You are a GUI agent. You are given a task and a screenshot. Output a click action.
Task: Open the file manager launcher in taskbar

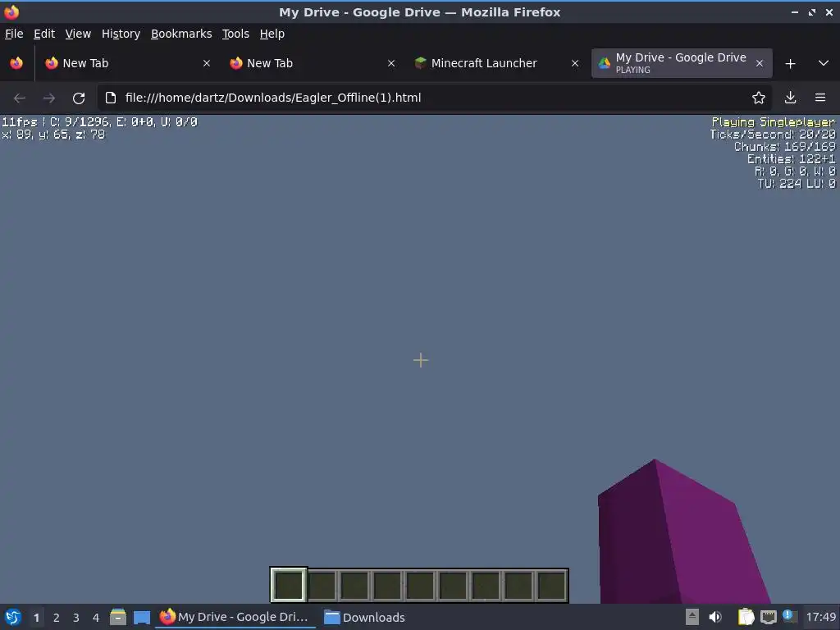[118, 617]
